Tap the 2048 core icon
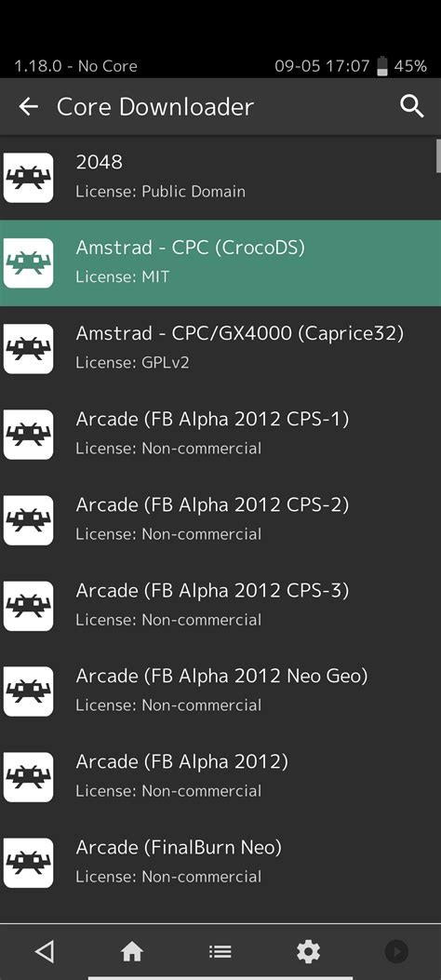 coord(28,178)
